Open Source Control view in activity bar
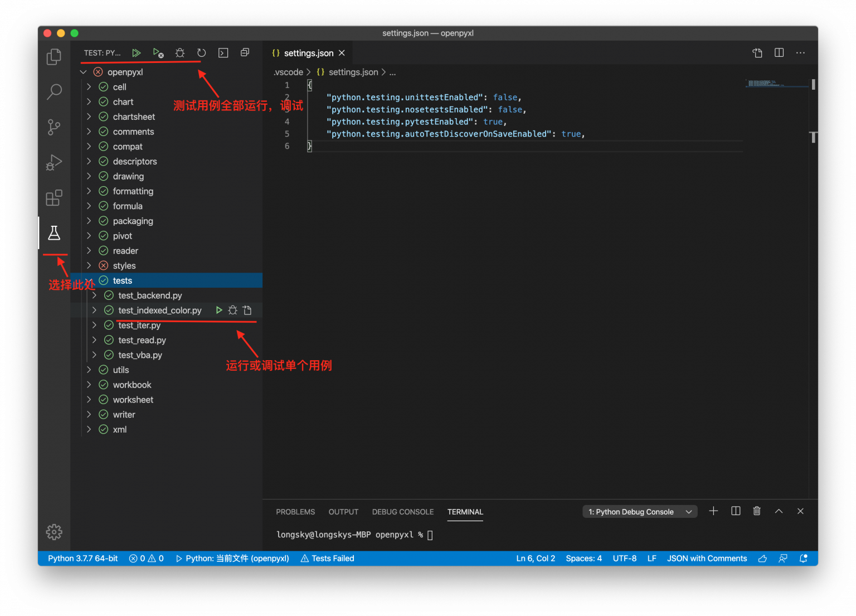 pos(54,127)
